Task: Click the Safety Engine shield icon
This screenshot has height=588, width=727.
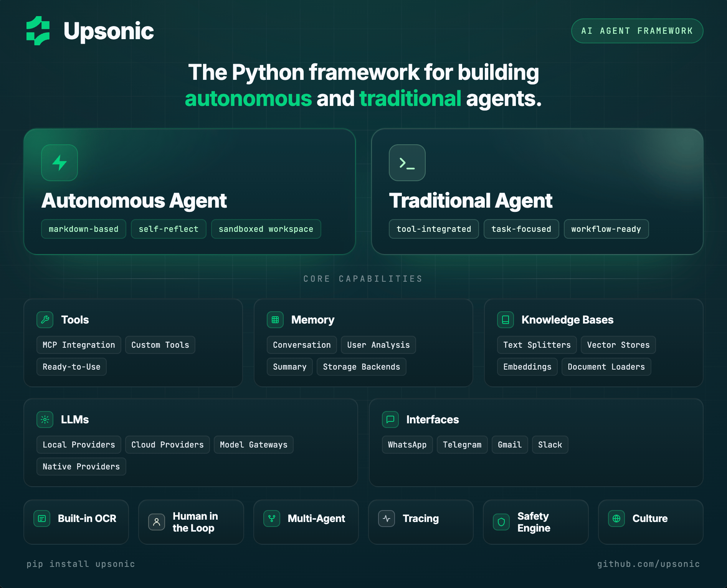Action: pos(501,522)
